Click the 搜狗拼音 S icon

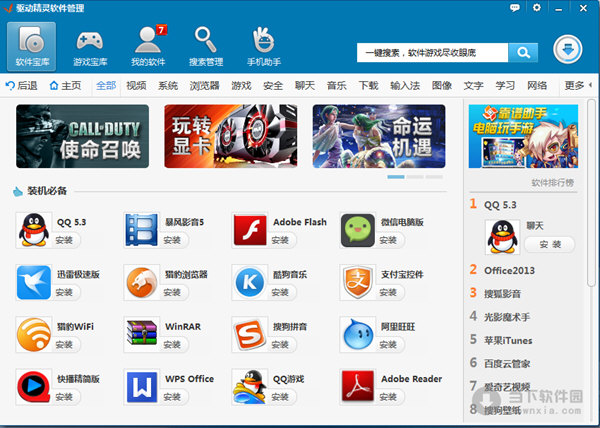tap(250, 335)
